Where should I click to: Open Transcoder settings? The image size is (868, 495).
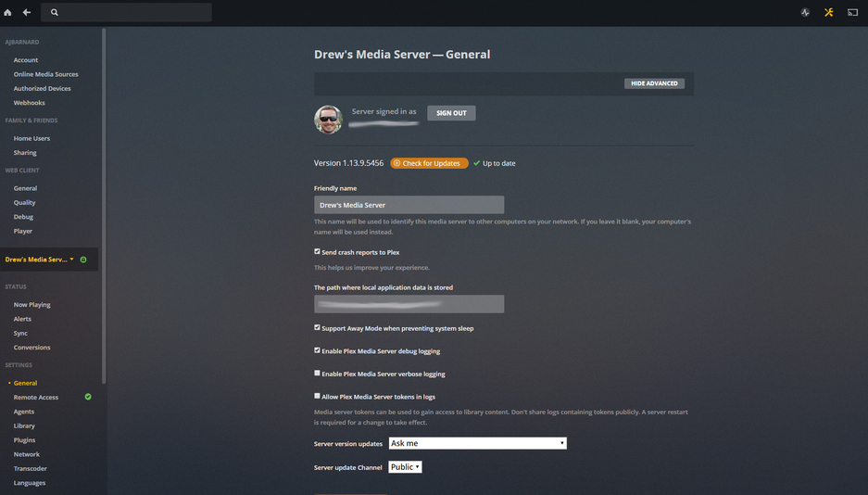coord(31,469)
